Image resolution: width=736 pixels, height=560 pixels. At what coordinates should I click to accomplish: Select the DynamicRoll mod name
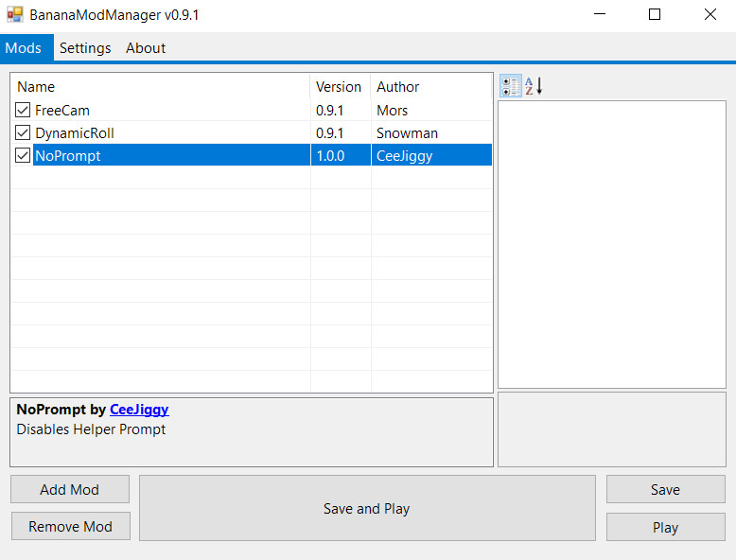point(75,132)
